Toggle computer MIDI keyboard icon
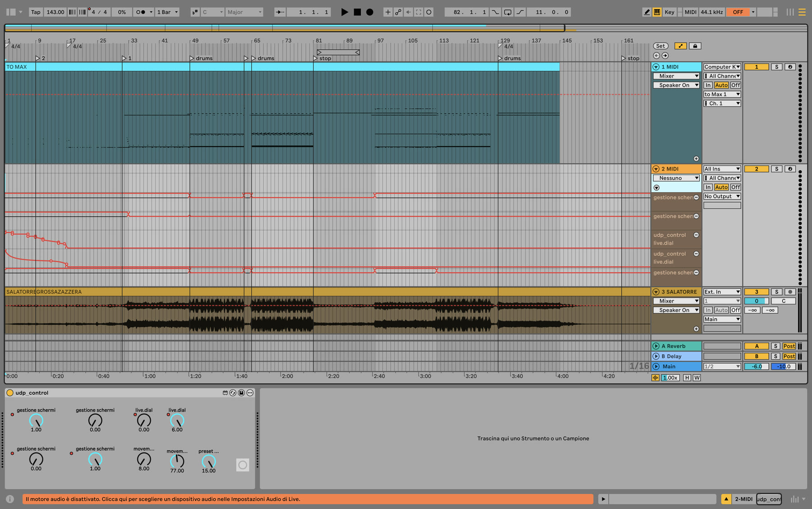 [x=657, y=12]
